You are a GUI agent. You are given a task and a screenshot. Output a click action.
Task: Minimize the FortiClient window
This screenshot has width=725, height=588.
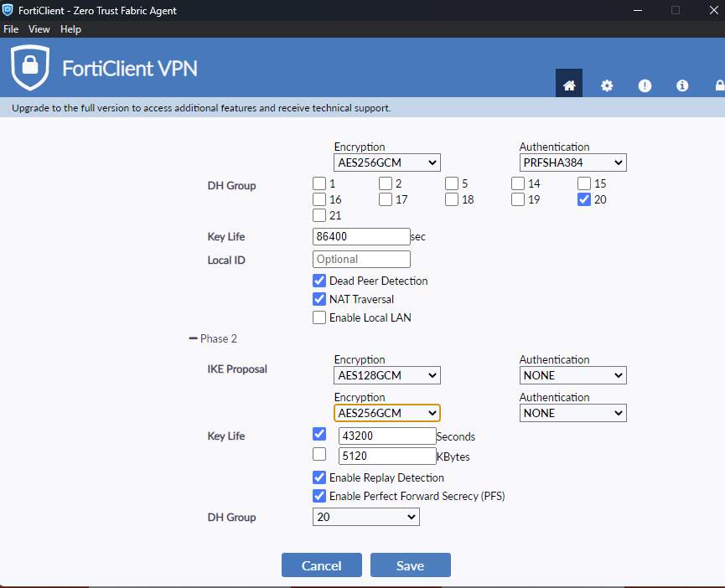[638, 10]
